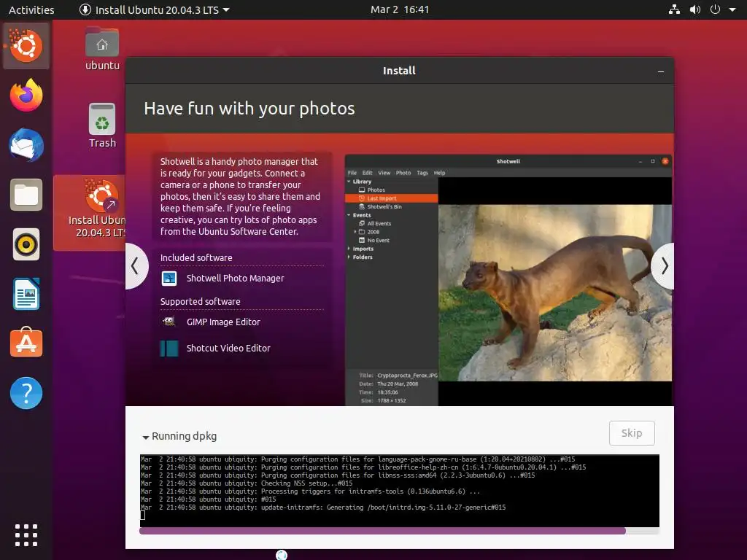Open Ubuntu Software from the dock
Screen dimensions: 747x560
26,343
